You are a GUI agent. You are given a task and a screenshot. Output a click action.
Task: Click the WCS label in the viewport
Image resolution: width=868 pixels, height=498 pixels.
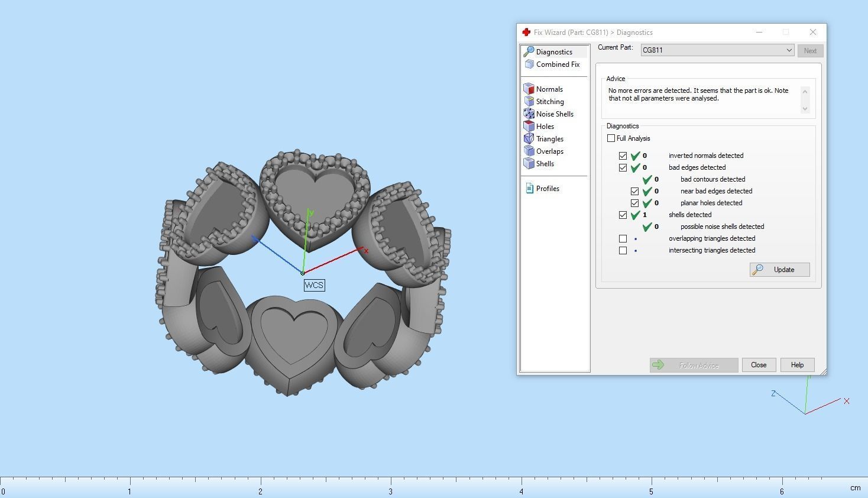click(x=314, y=285)
